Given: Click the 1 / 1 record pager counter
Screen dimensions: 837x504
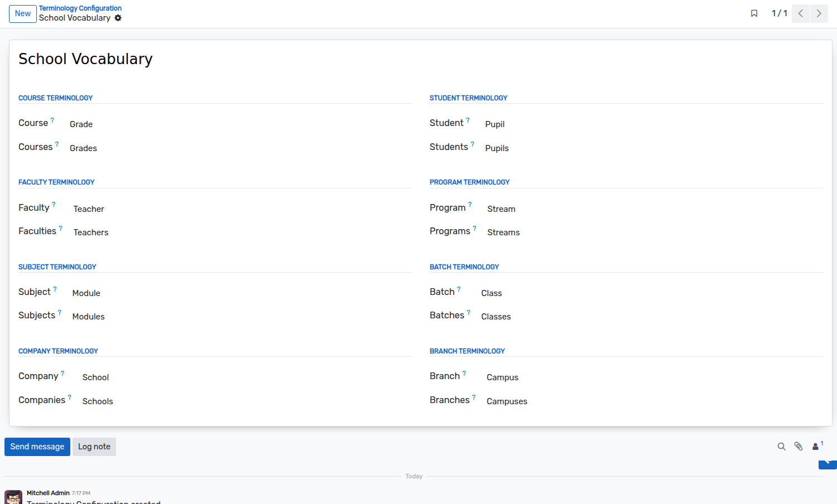Looking at the screenshot, I should point(780,13).
